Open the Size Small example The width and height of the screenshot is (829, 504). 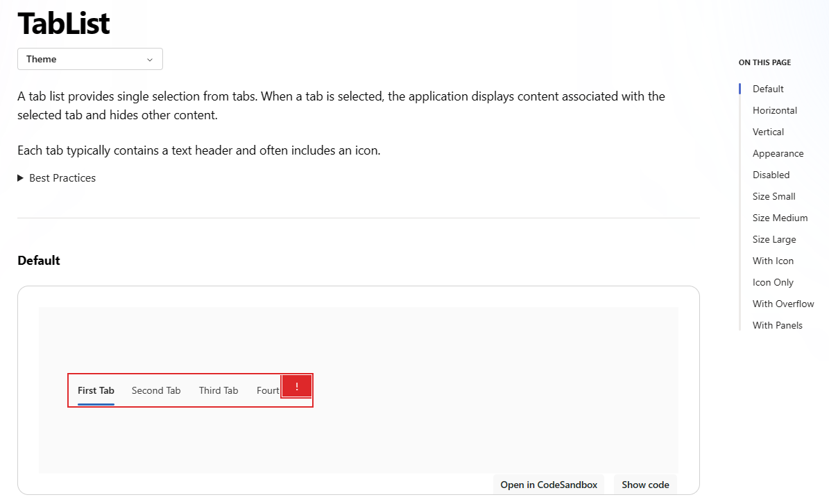click(x=774, y=196)
